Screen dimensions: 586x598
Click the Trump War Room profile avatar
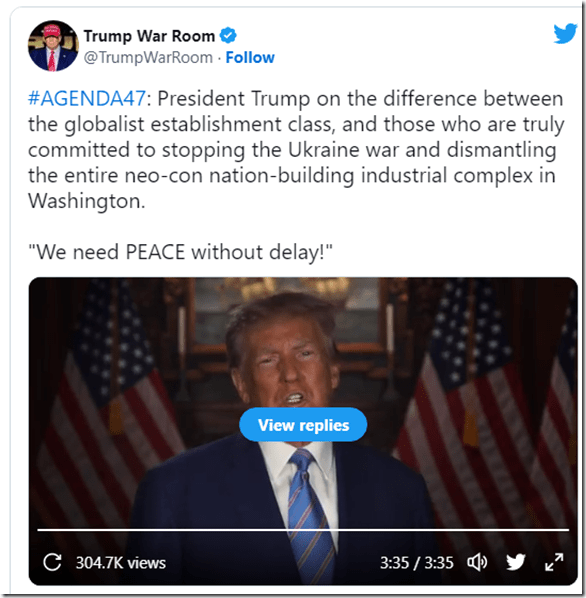[x=53, y=46]
